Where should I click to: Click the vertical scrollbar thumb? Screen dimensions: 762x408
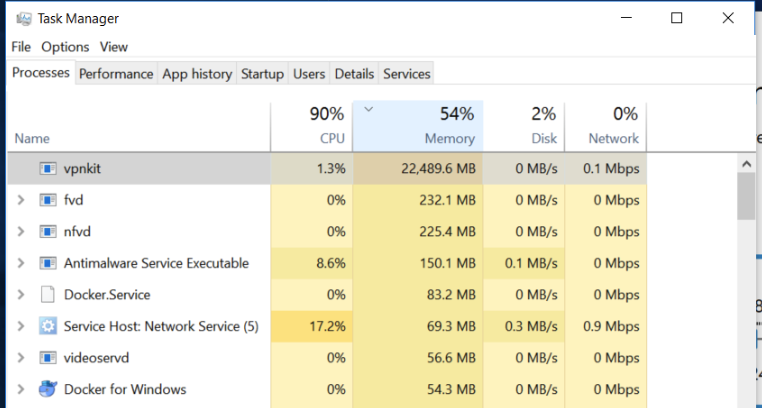(746, 195)
